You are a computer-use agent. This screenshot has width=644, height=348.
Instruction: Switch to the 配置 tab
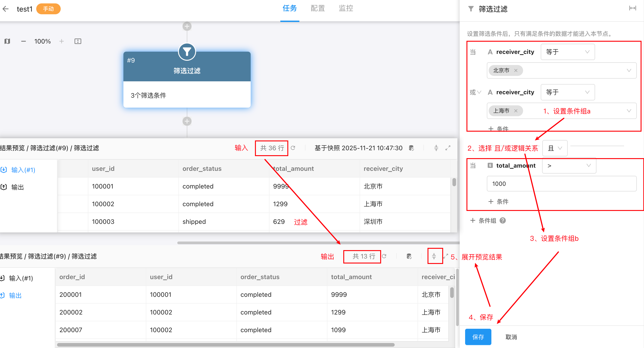click(x=317, y=9)
